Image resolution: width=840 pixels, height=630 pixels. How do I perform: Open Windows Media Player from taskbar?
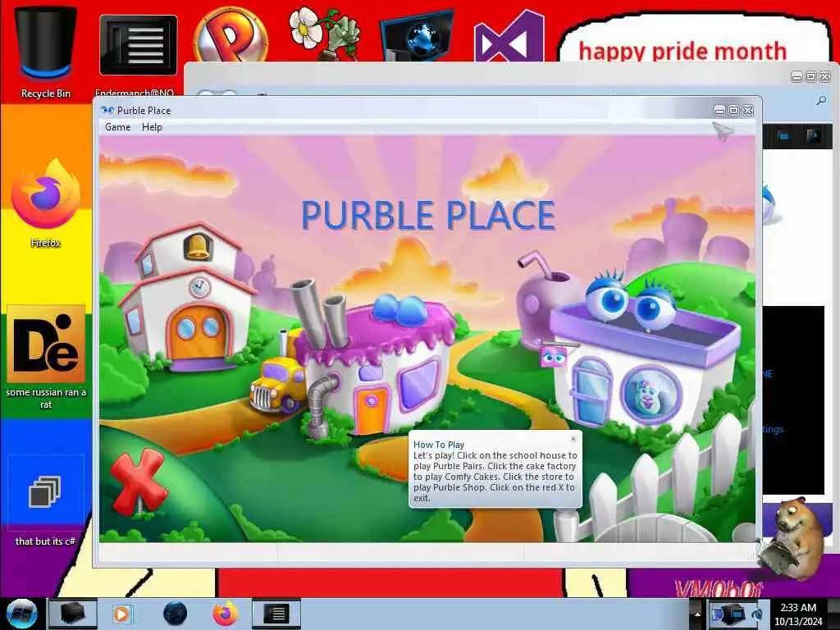click(121, 614)
